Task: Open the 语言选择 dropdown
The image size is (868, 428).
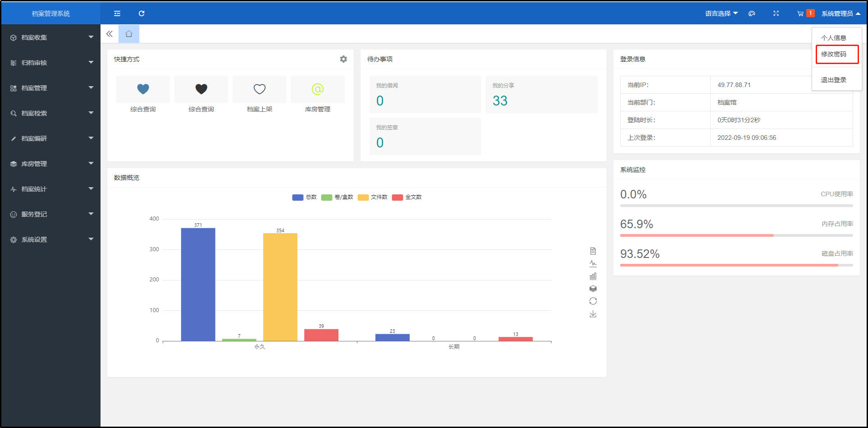Action: click(721, 14)
